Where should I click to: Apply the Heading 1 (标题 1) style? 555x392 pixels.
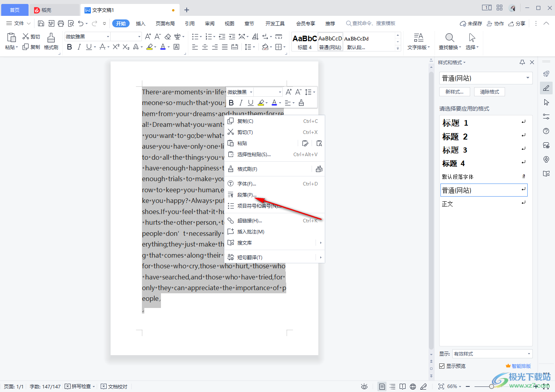[484, 123]
